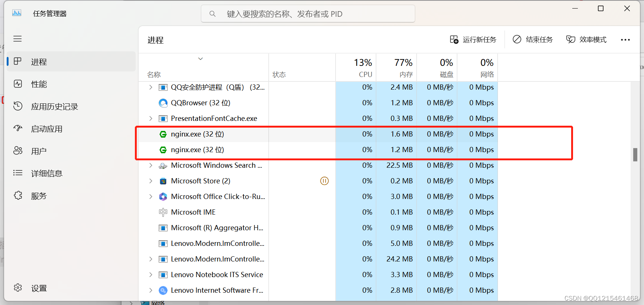Select the Lenovo.Modern.ImController 5.0 MB row

318,243
